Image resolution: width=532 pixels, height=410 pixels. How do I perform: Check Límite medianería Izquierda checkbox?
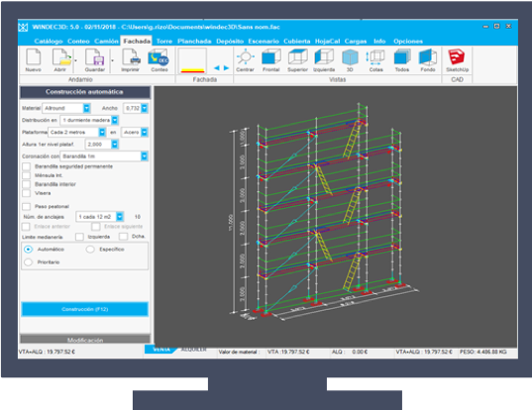click(x=79, y=237)
